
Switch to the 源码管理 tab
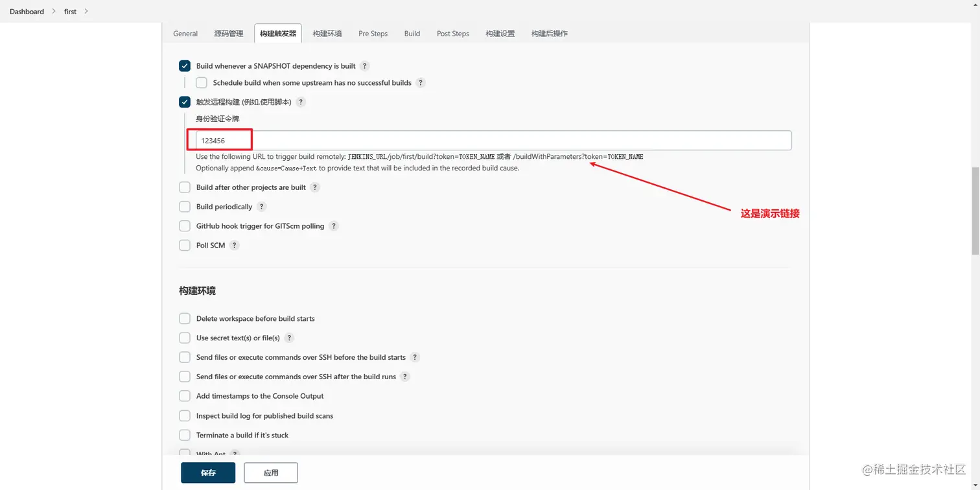[x=229, y=34]
